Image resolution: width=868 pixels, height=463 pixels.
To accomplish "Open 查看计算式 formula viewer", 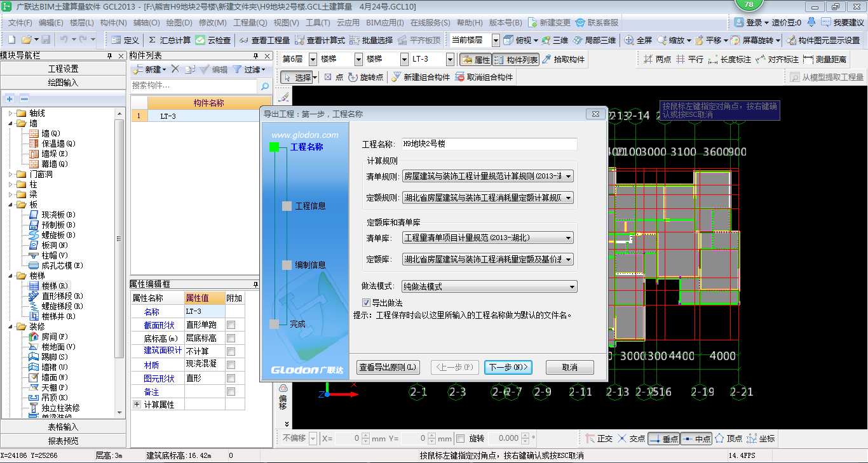I will 320,40.
